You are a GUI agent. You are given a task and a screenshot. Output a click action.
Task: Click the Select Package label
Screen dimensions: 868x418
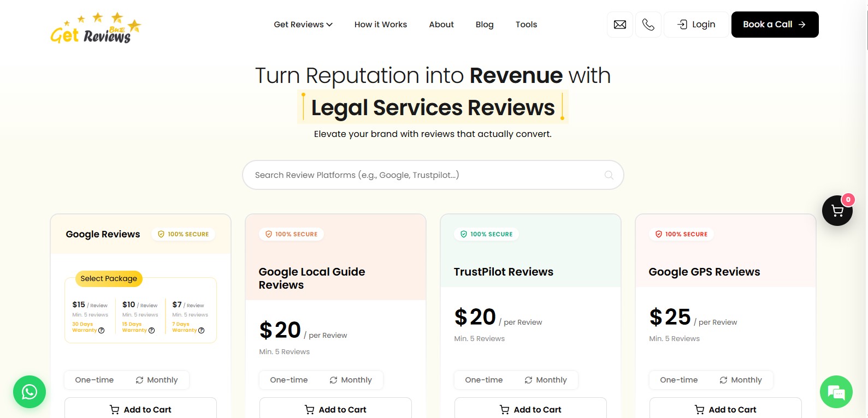109,278
